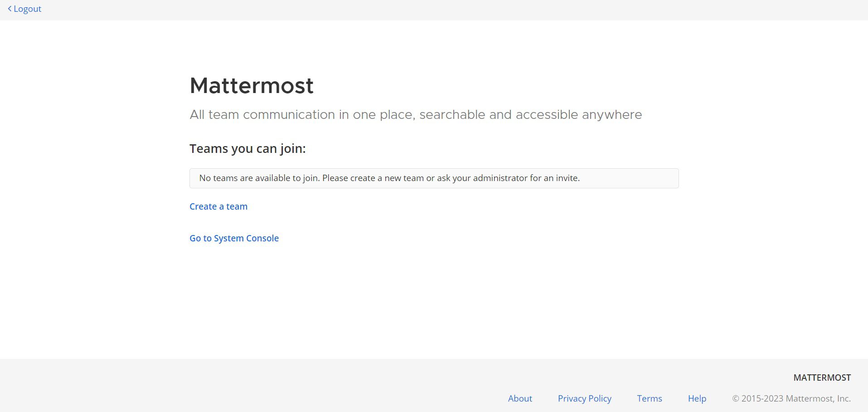Click the back chevron beside Logout

coord(10,9)
